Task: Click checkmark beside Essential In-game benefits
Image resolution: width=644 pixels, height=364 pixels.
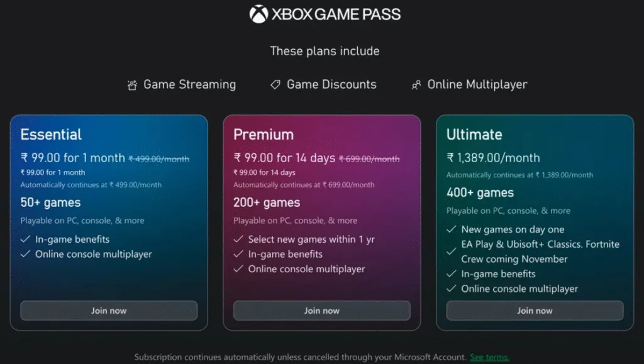Action: [x=25, y=240]
